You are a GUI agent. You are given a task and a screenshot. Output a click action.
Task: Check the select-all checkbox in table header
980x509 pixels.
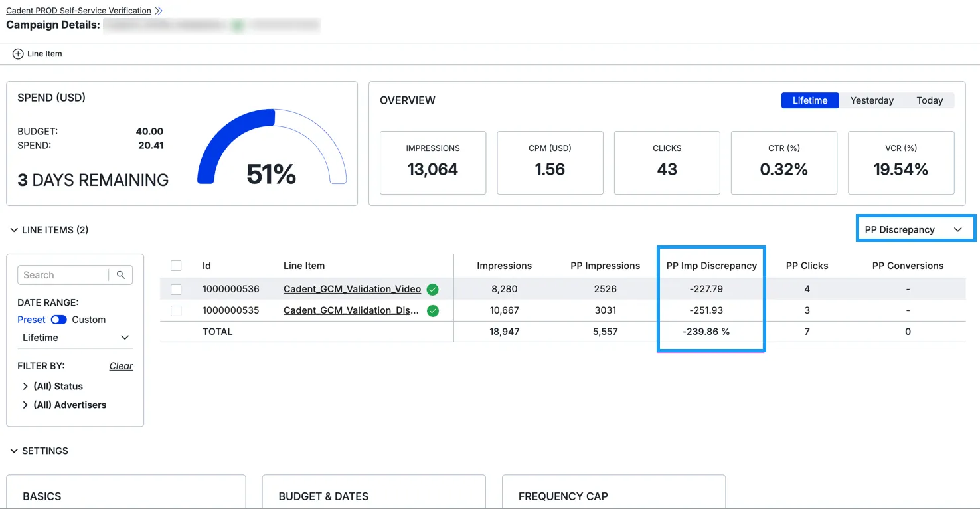(x=176, y=266)
